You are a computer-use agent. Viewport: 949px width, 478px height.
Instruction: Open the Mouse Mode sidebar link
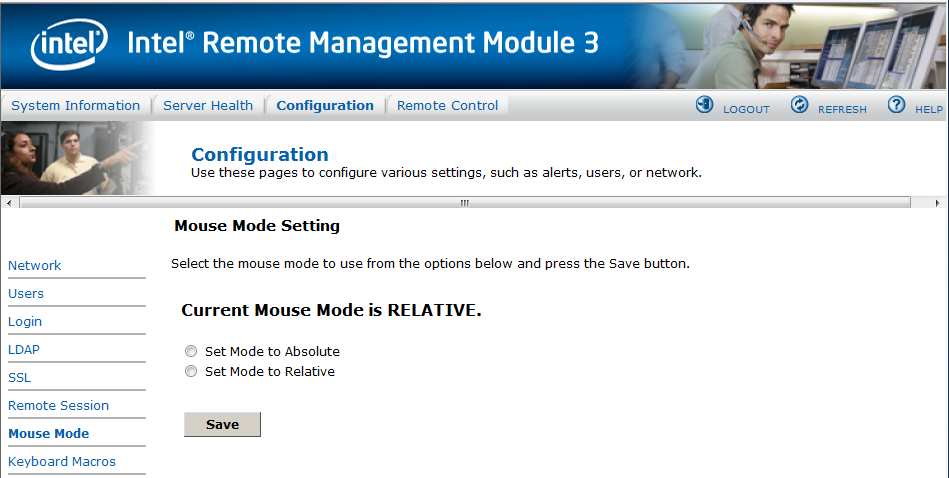pyautogui.click(x=48, y=433)
